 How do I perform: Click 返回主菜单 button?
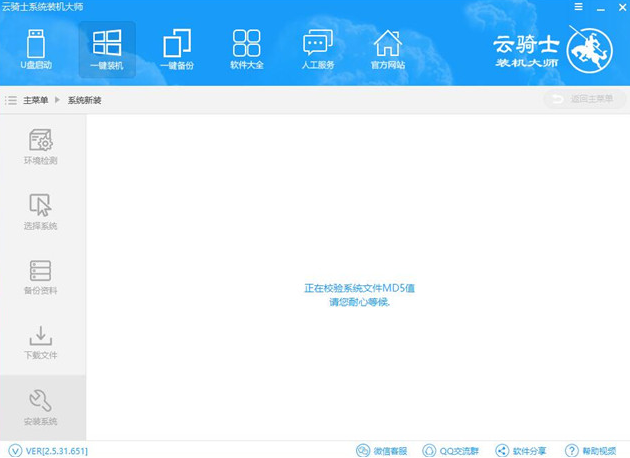tap(585, 99)
